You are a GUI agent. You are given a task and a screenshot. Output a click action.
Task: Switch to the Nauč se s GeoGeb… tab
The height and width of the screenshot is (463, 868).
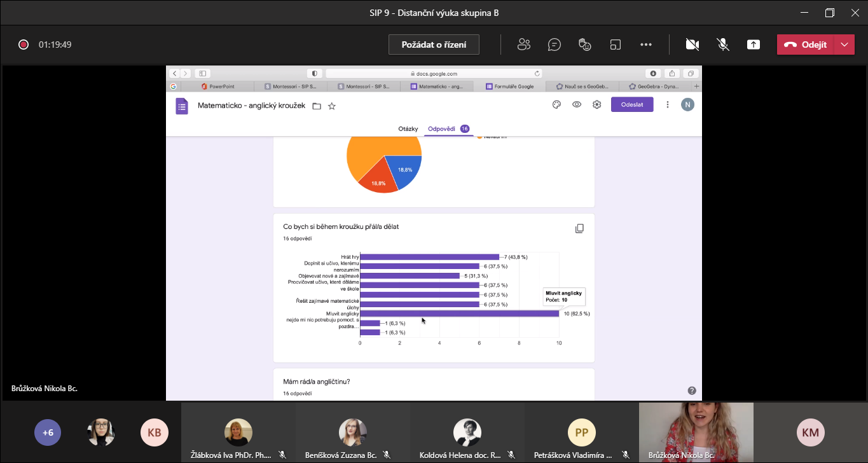(x=582, y=86)
